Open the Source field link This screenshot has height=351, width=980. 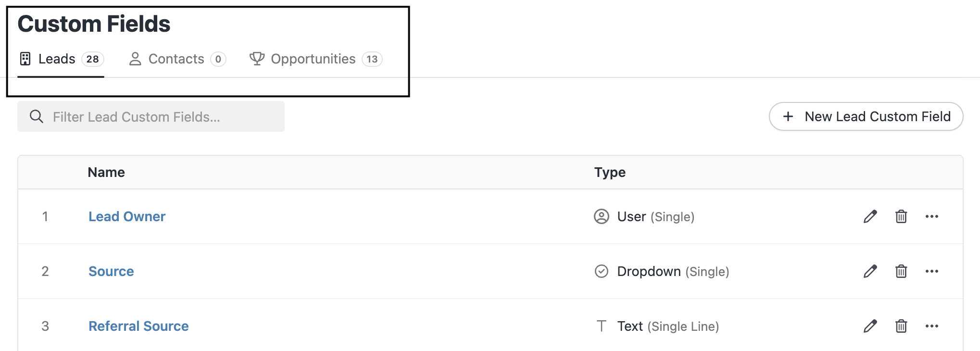coord(111,271)
